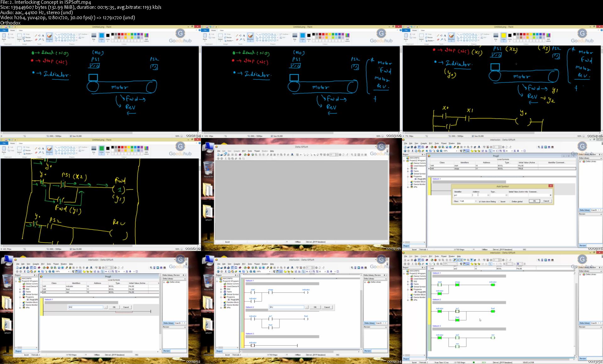
Task: Choose Text tool in 00:01:34 Paint frame
Action: click(43, 35)
